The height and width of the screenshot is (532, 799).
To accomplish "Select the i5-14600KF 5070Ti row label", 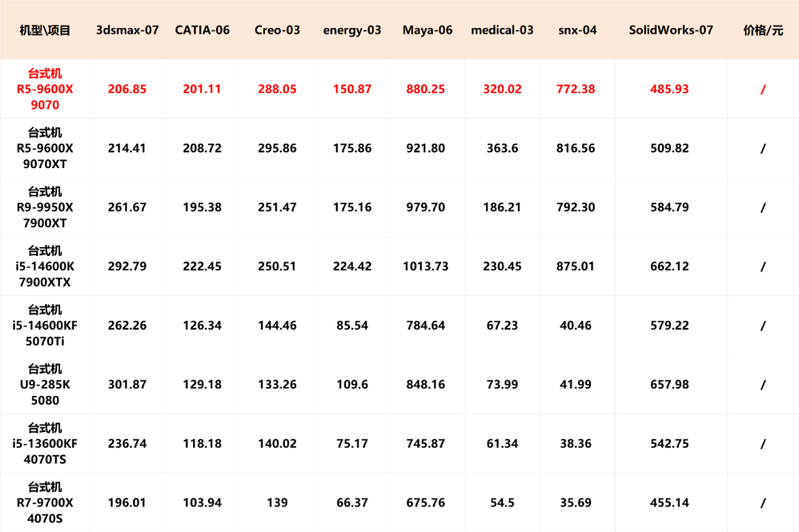I will (x=45, y=326).
